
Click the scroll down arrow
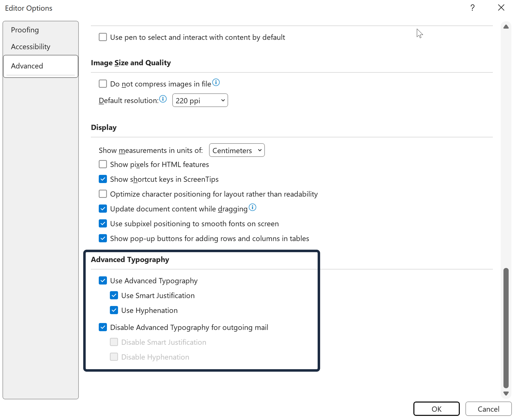pos(506,393)
